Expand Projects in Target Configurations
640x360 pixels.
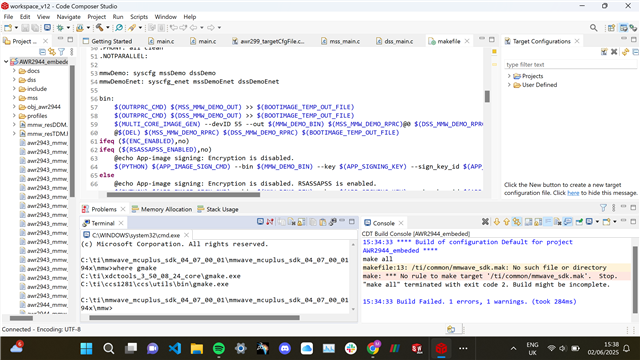pyautogui.click(x=509, y=76)
